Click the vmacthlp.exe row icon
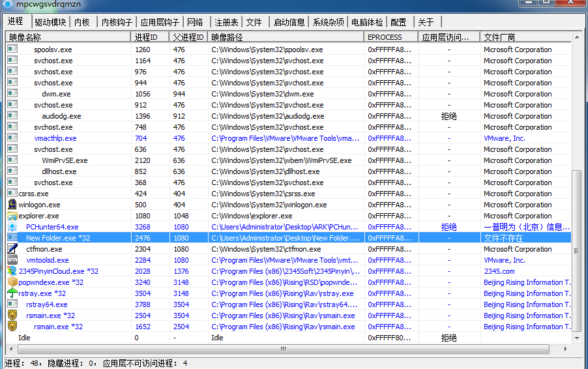 tap(12, 138)
